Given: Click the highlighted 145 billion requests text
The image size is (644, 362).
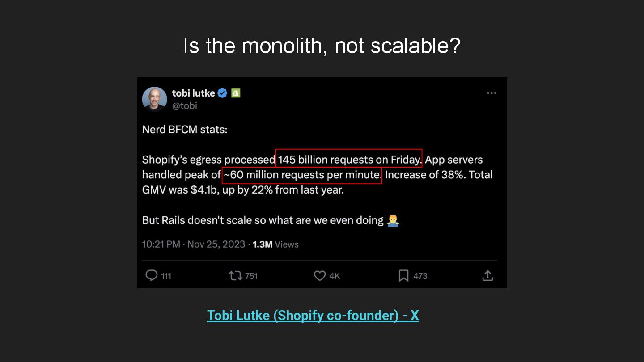Looking at the screenshot, I should point(349,159).
